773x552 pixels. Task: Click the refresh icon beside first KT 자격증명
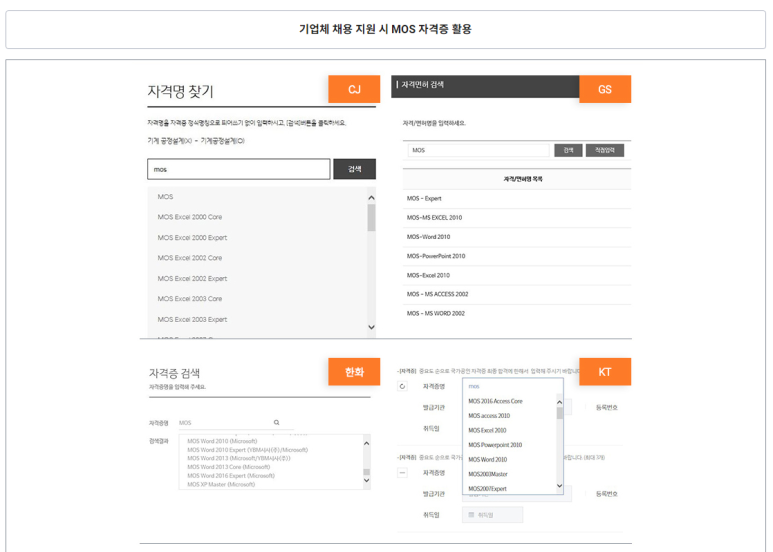tap(402, 386)
